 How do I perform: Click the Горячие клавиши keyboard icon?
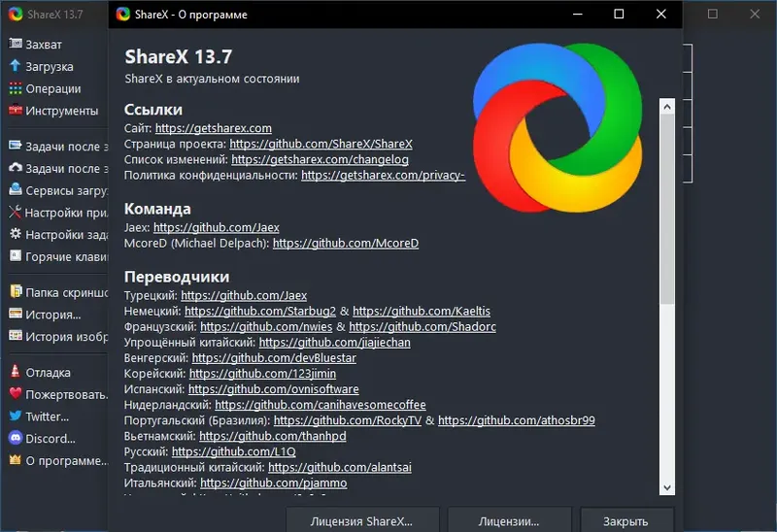(x=16, y=255)
